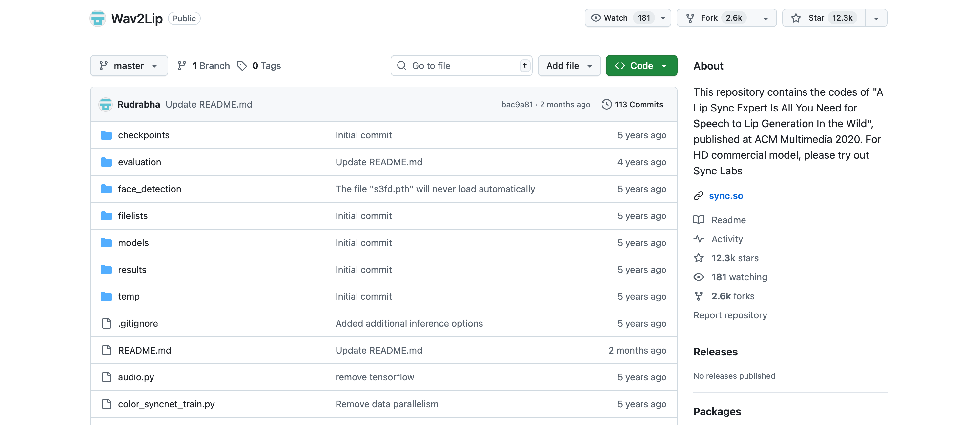
Task: Open the Rudrabha author link
Action: (x=138, y=104)
